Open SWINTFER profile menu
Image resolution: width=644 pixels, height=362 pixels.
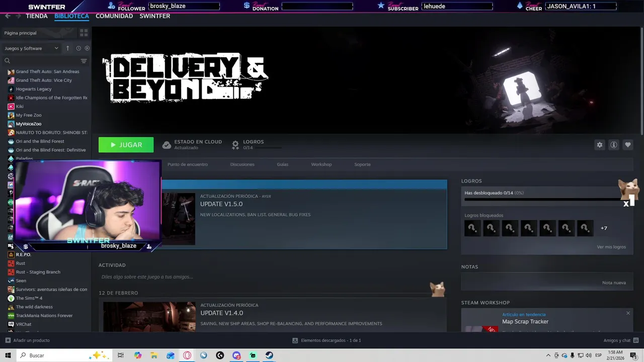click(x=154, y=16)
